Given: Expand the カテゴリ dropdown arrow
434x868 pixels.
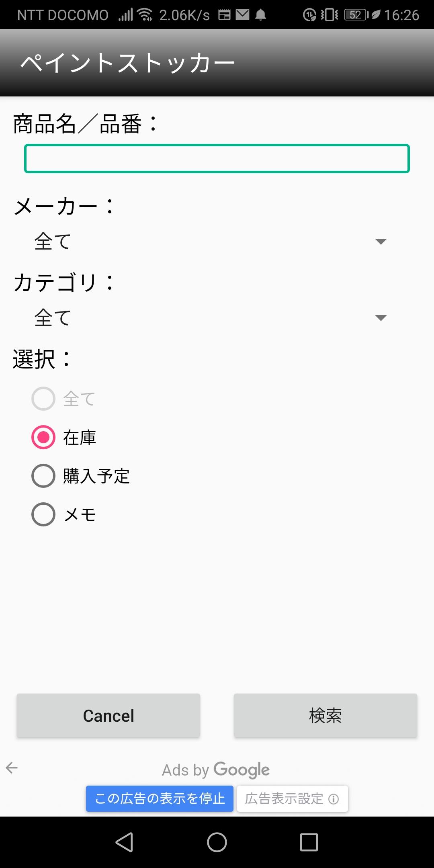Looking at the screenshot, I should [381, 318].
